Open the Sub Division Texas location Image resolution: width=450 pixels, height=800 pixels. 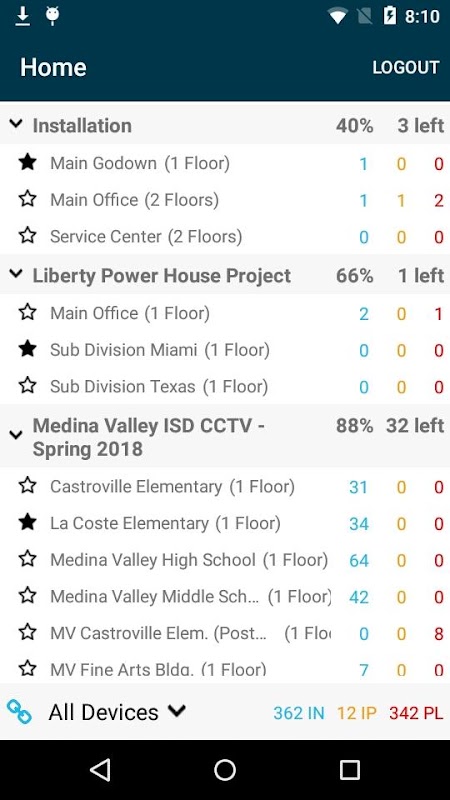[x=225, y=387]
